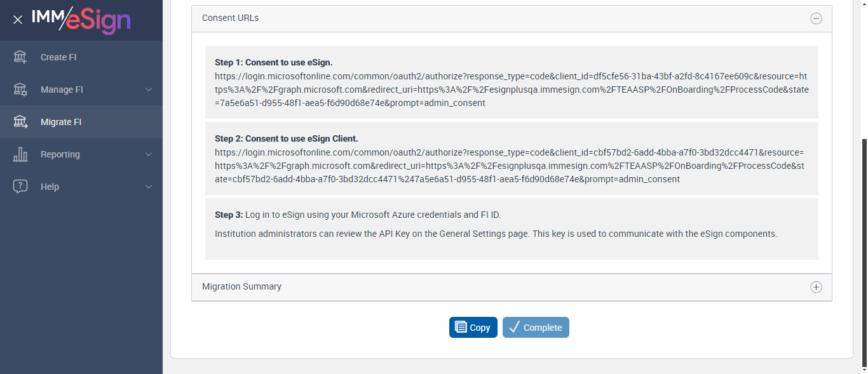Click the Migrate FI arrow-bank icon

pyautogui.click(x=20, y=122)
